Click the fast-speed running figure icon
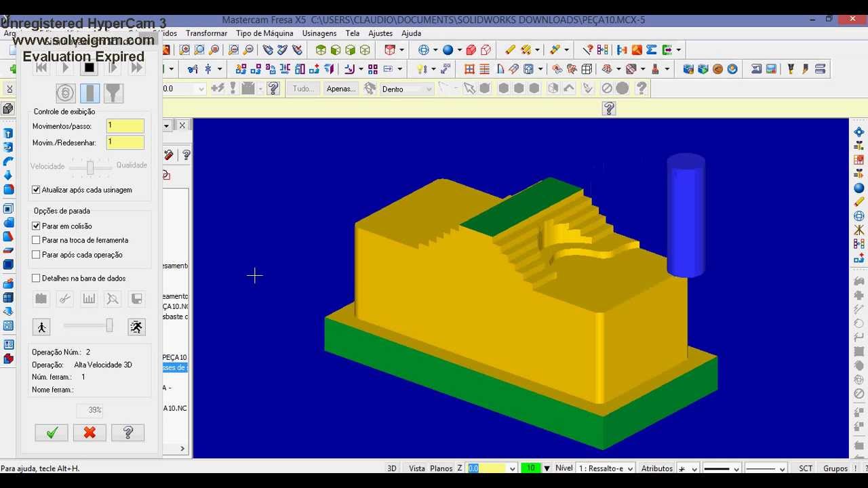868x488 pixels. click(x=136, y=327)
